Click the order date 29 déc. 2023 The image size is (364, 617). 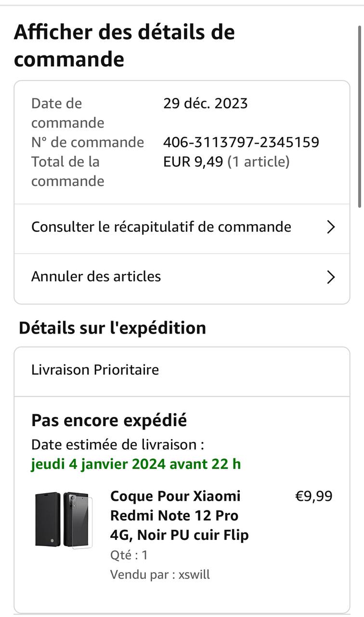[x=206, y=103]
